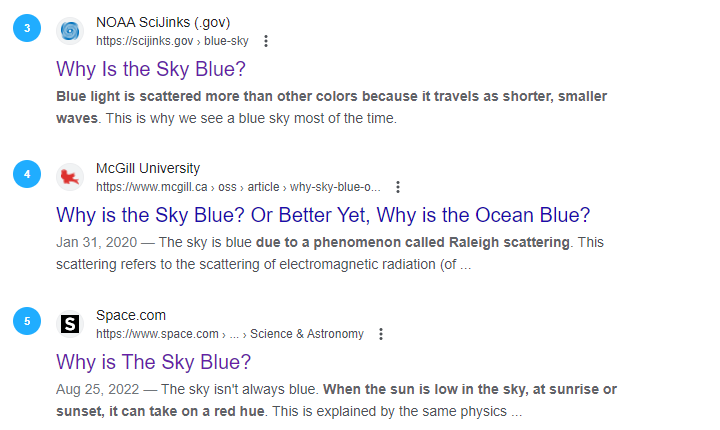Click the blue number 5 result badge
This screenshot has width=720, height=430.
pyautogui.click(x=27, y=321)
